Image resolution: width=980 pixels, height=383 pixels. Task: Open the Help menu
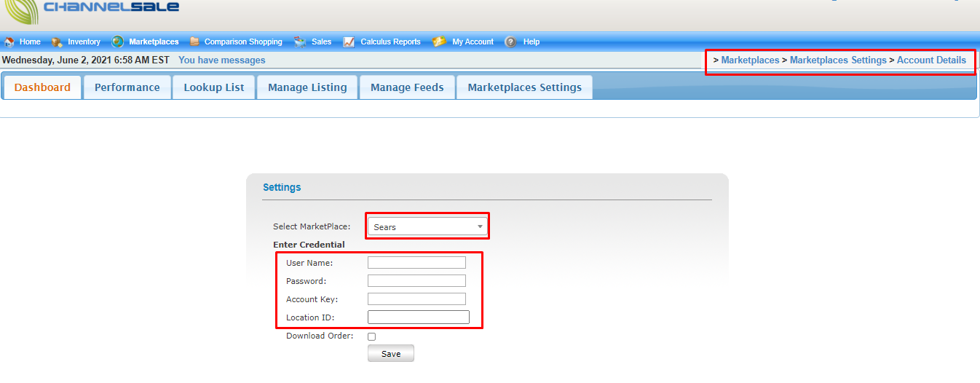(x=532, y=42)
